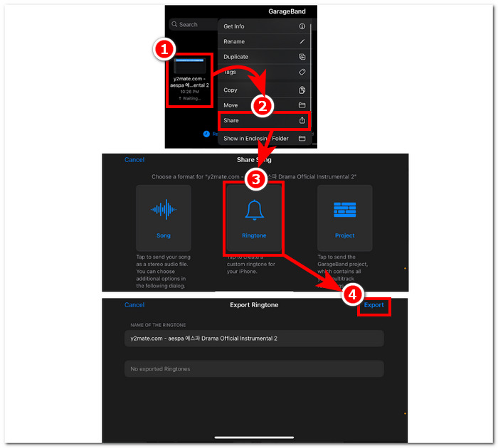498x448 pixels.
Task: Click the Rename pencil icon
Action: coord(302,41)
